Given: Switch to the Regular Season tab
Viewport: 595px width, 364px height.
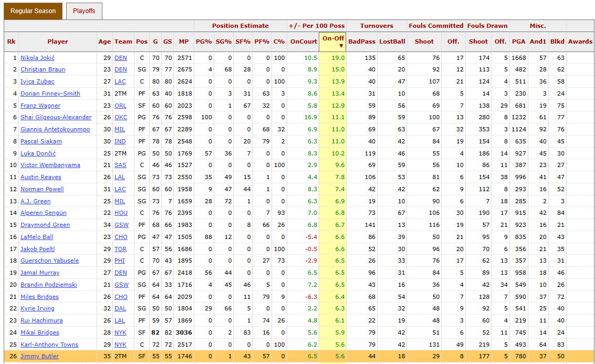Looking at the screenshot, I should point(33,11).
